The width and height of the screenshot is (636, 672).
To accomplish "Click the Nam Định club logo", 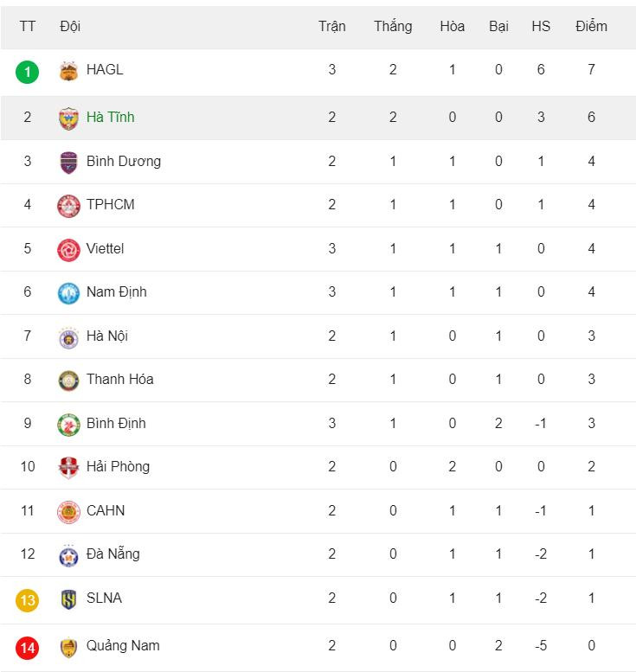I will (x=68, y=293).
